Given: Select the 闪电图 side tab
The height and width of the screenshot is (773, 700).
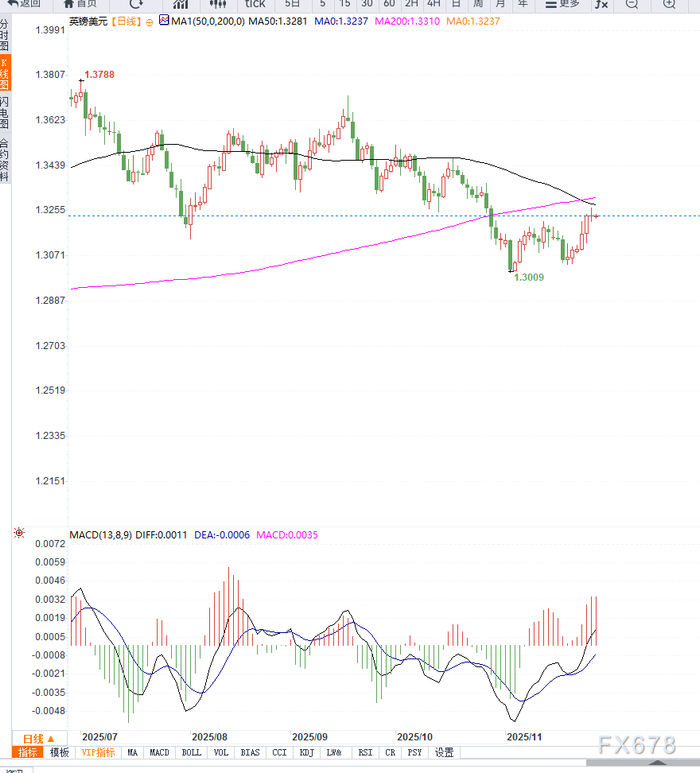Looking at the screenshot, I should [5, 113].
